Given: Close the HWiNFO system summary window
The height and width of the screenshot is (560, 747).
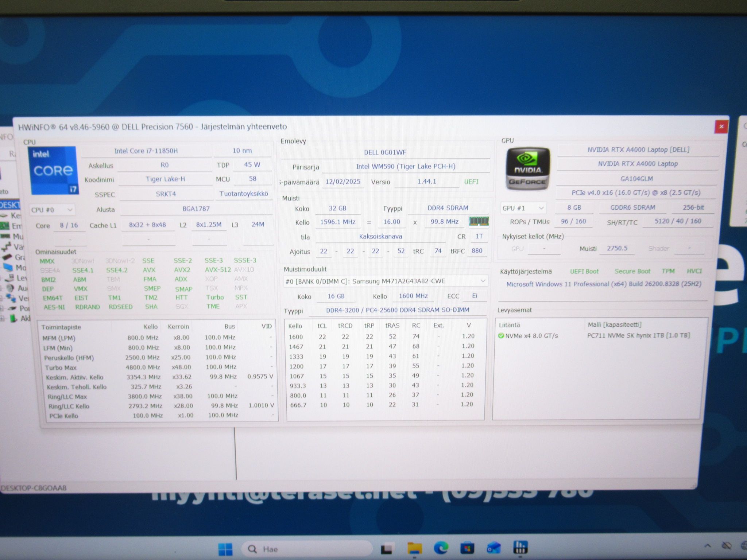Looking at the screenshot, I should pyautogui.click(x=721, y=127).
